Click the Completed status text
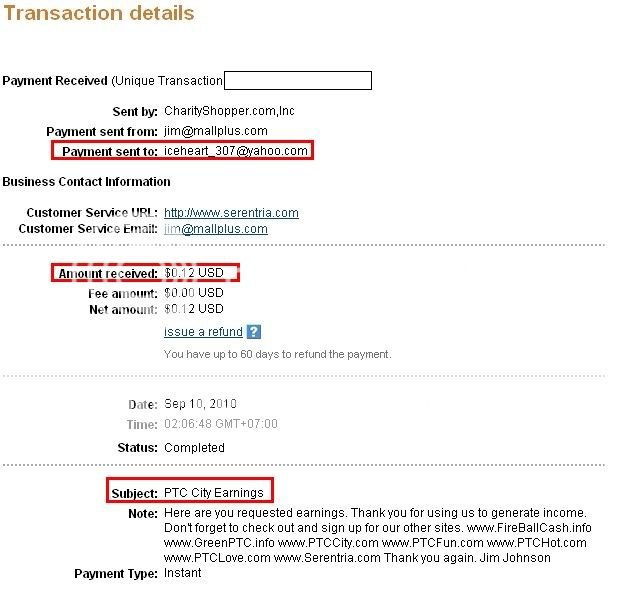The image size is (617, 595). coord(196,447)
